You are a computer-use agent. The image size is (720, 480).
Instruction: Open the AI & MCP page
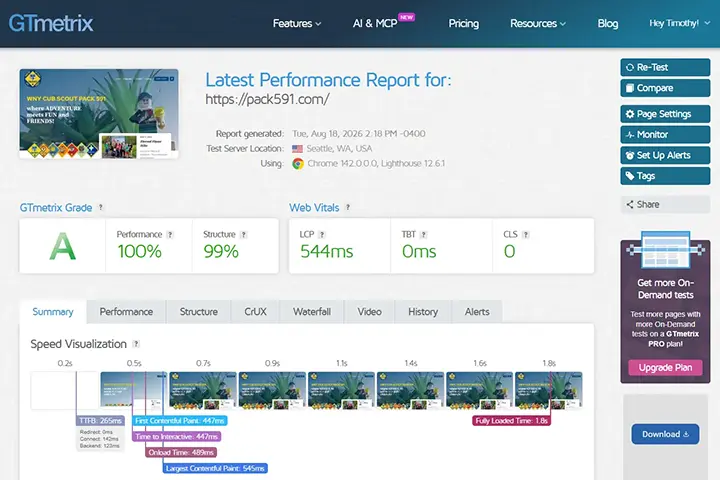tap(375, 23)
